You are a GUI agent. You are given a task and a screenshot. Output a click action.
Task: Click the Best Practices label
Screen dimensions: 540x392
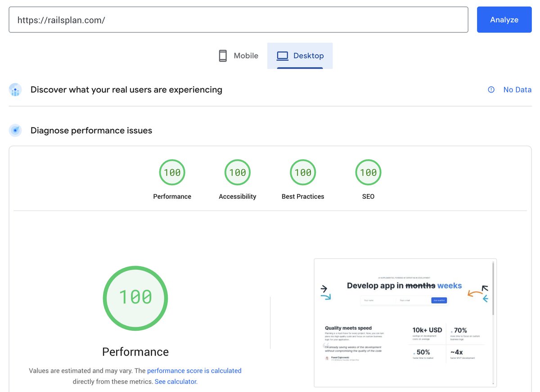[303, 196]
